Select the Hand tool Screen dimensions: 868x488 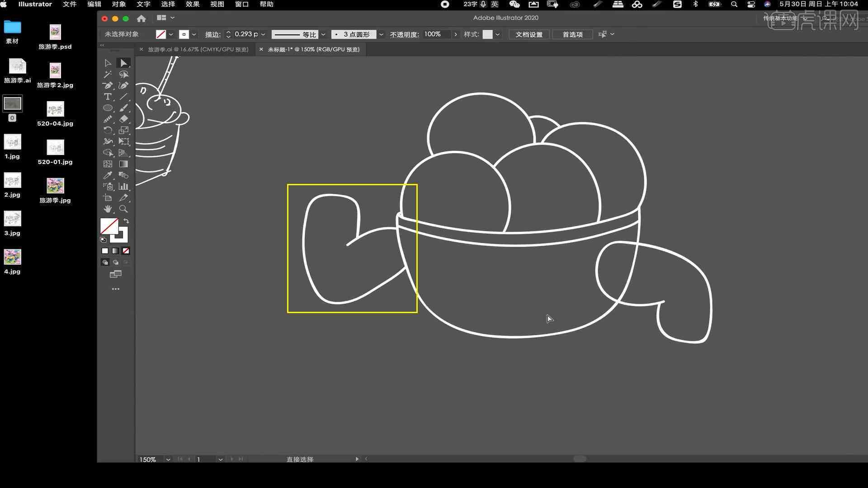click(108, 209)
